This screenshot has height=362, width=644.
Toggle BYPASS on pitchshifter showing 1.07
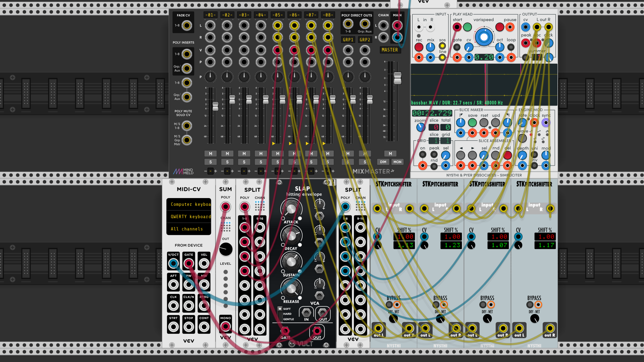483,305
